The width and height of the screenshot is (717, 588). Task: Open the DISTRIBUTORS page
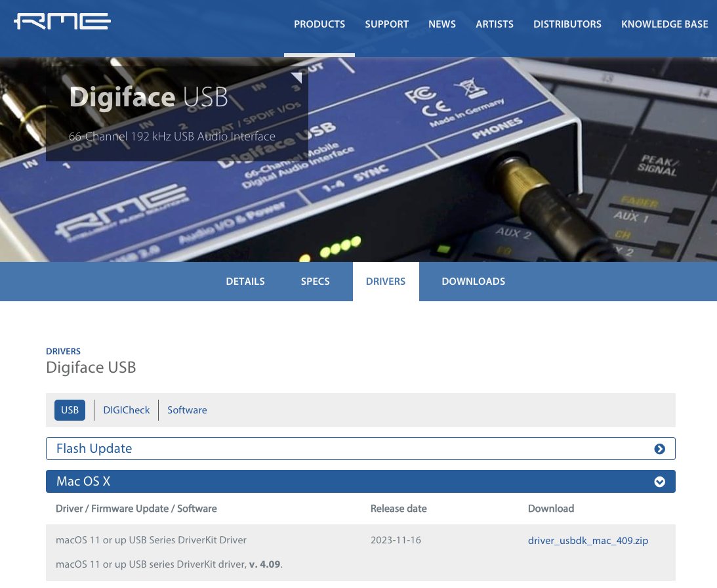(x=567, y=24)
